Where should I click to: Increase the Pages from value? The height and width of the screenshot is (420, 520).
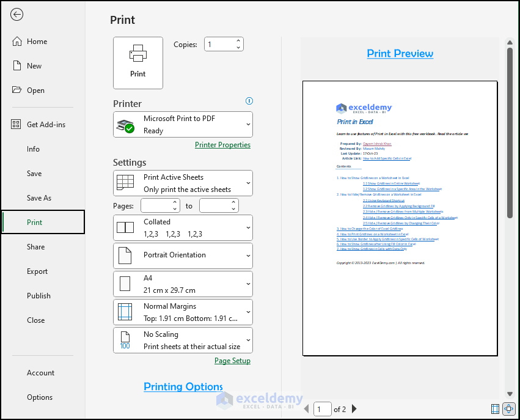175,202
